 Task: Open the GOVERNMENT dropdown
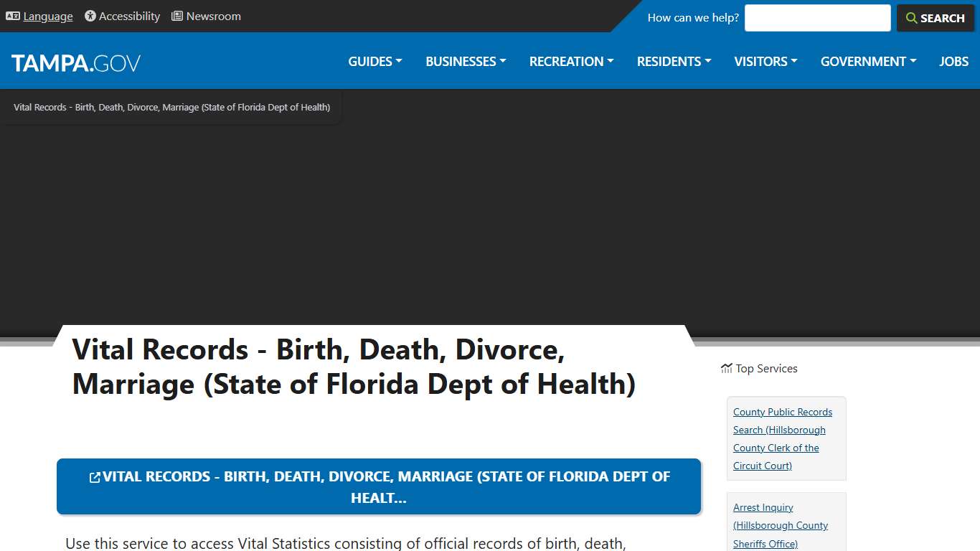(x=867, y=62)
